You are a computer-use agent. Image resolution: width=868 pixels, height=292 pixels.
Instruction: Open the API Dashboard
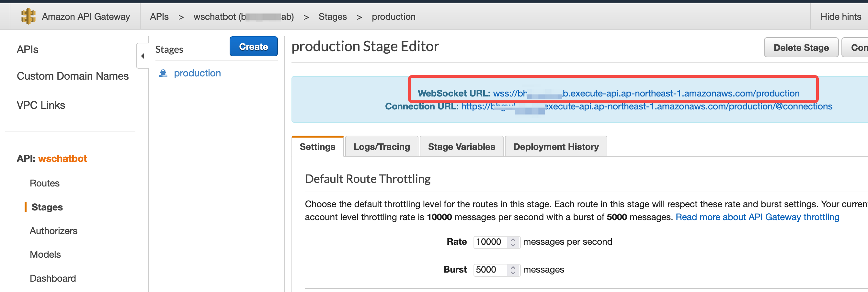pyautogui.click(x=53, y=278)
